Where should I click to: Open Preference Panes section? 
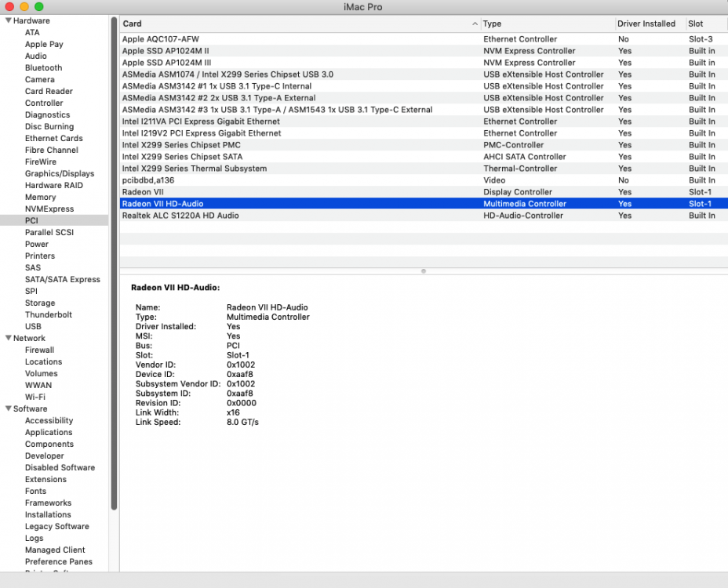pos(59,561)
